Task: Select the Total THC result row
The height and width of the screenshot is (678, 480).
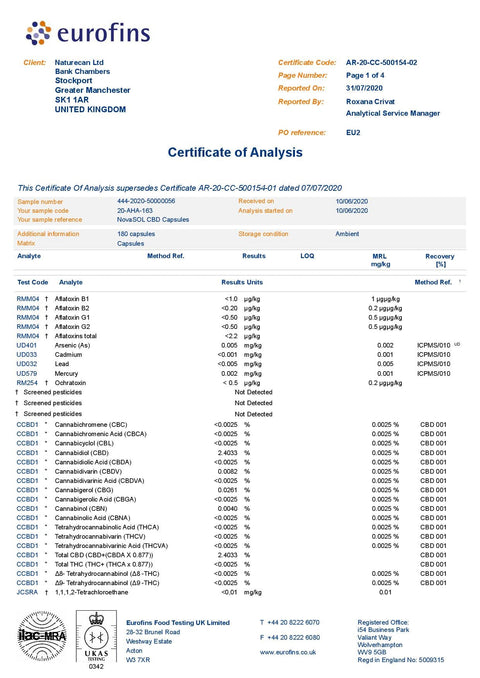Action: 234,564
